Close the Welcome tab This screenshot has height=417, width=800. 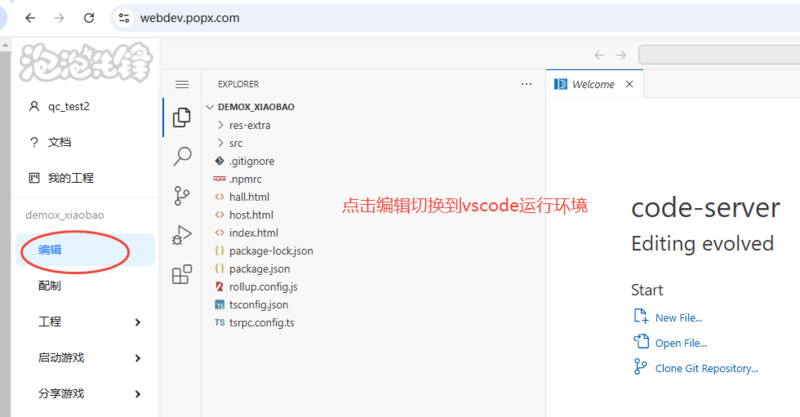tap(629, 85)
